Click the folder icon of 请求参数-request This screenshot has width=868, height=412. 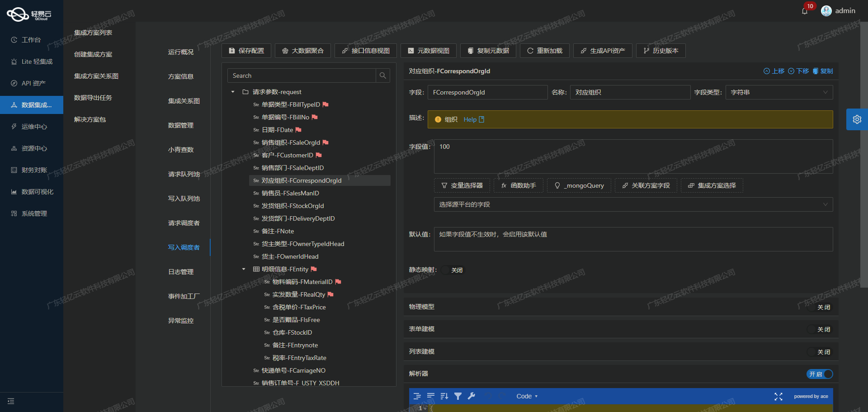click(x=245, y=92)
